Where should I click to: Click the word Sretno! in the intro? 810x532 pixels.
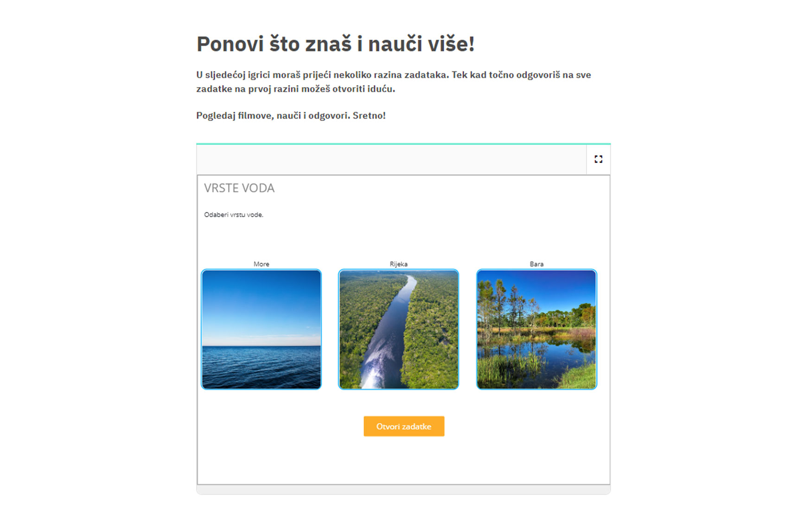(x=369, y=115)
